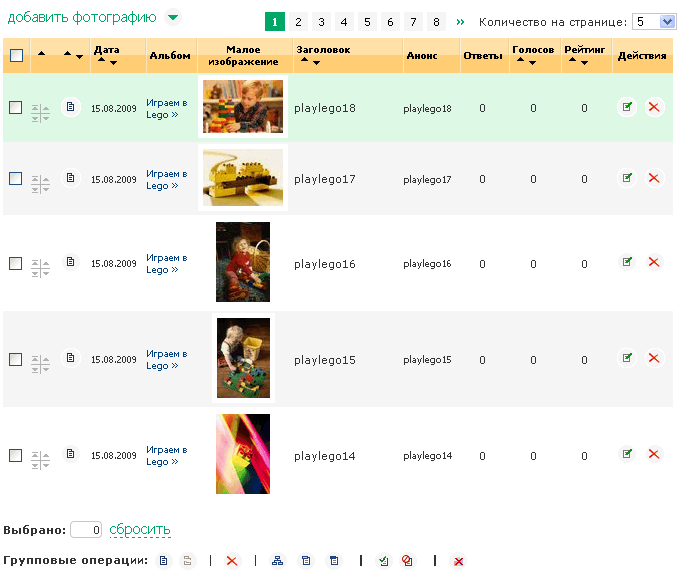Go to page 8 in pagination
The width and height of the screenshot is (678, 586).
(436, 22)
